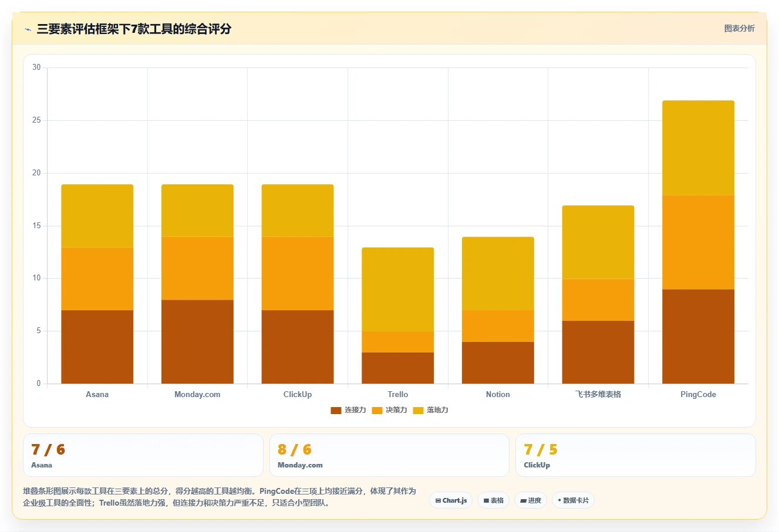Click the y-axis value 20

click(36, 173)
